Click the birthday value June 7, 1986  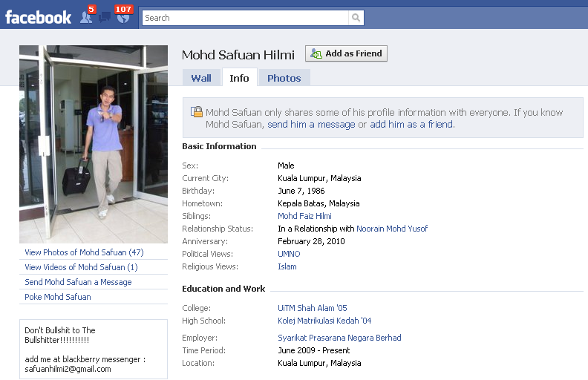tap(301, 191)
